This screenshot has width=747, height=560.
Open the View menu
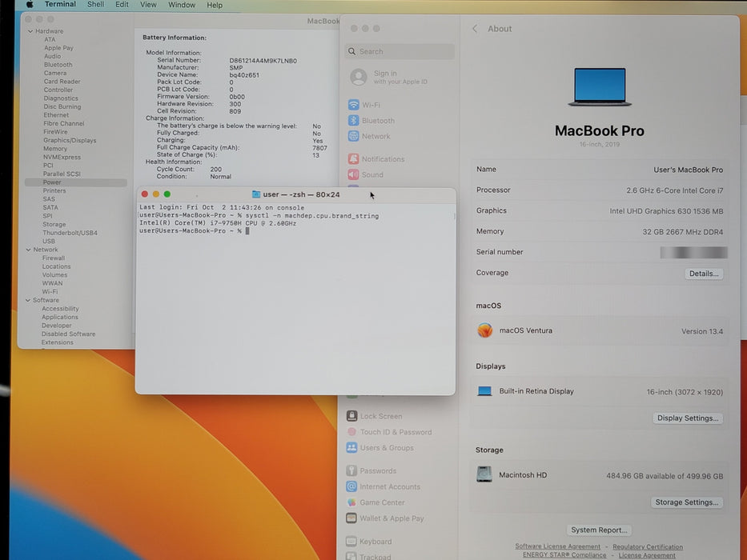148,4
